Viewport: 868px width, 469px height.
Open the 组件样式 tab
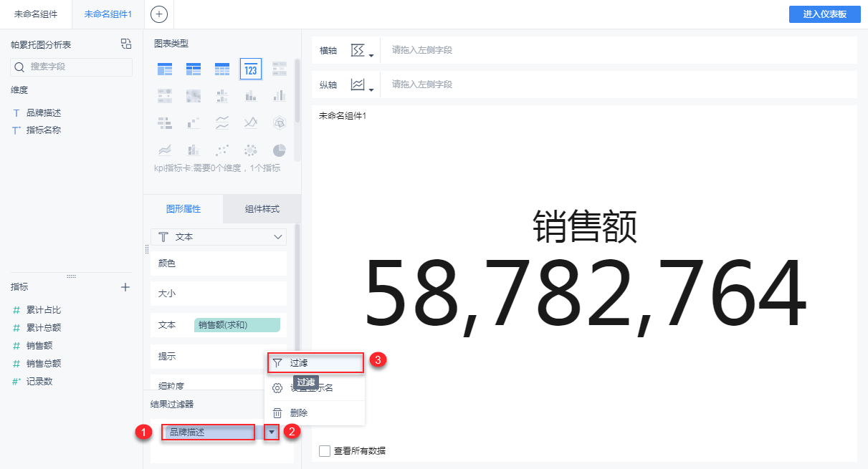[262, 209]
